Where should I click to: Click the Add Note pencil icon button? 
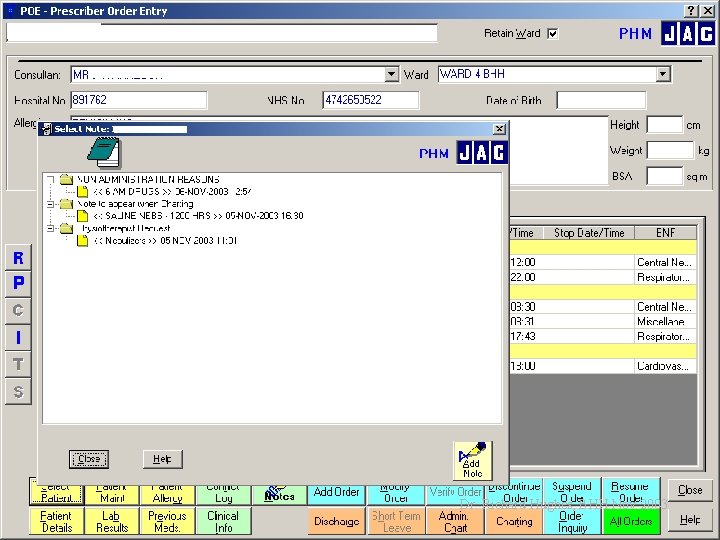[472, 461]
